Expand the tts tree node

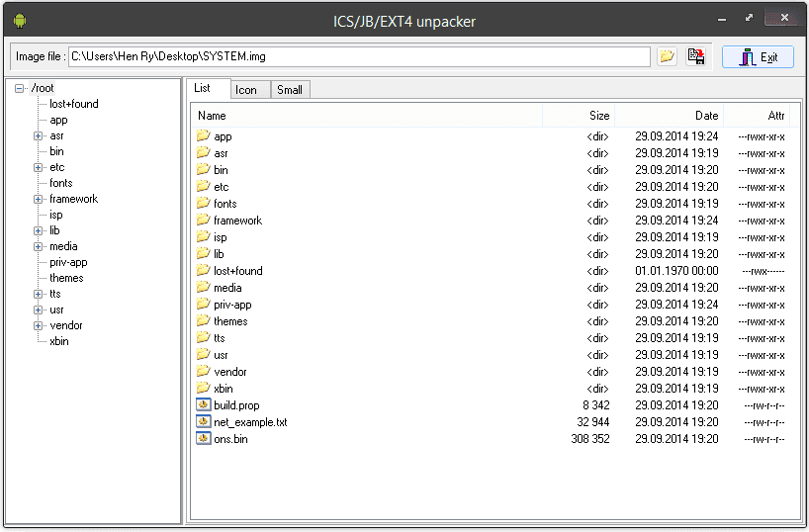click(x=38, y=294)
